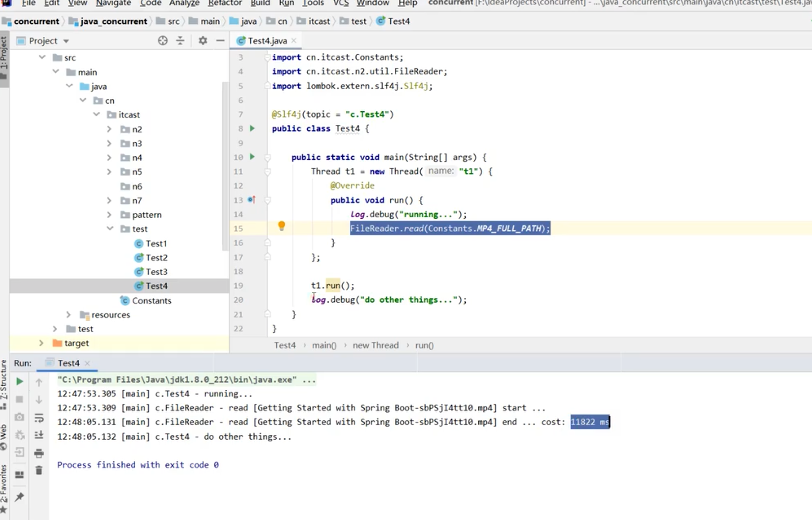Click the locate current file crosshair icon

(163, 41)
